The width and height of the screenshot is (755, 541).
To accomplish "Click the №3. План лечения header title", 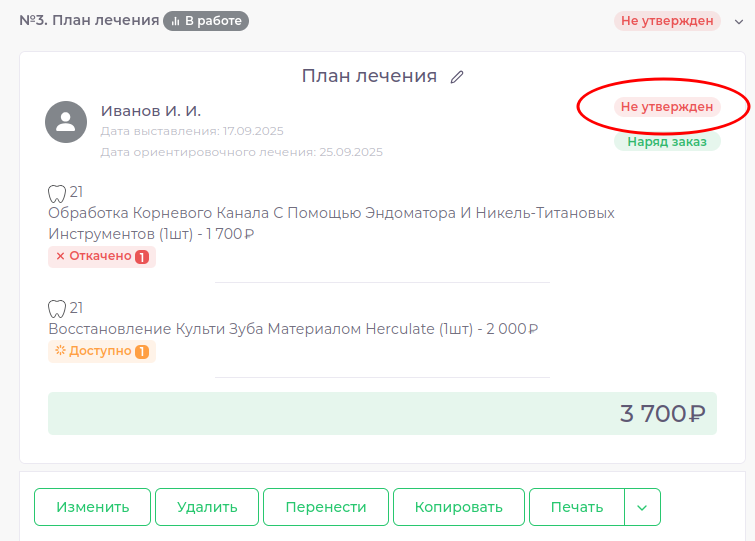I will [89, 20].
